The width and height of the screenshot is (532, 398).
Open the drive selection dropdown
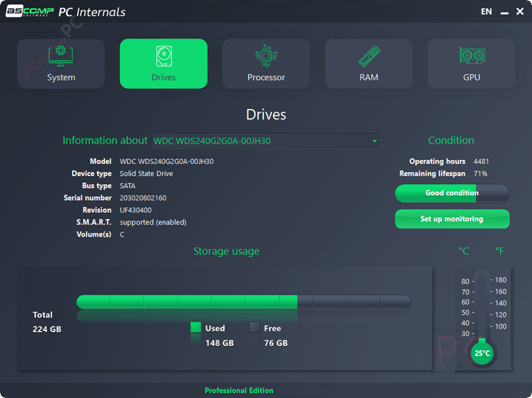pos(266,141)
